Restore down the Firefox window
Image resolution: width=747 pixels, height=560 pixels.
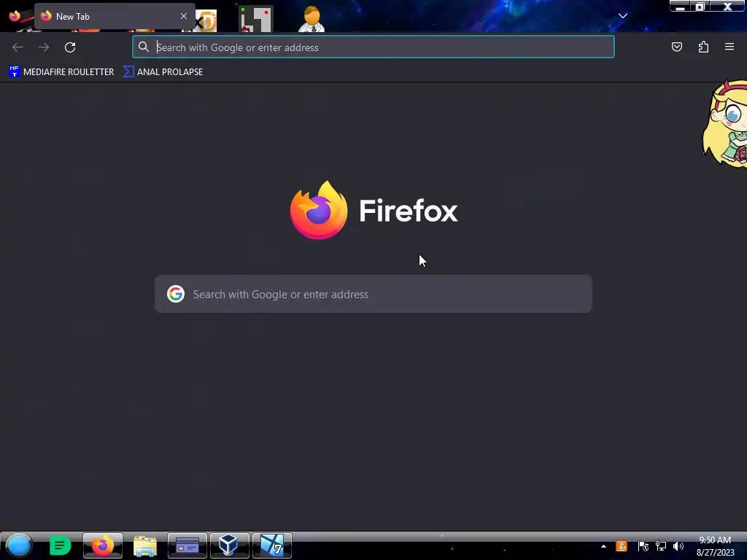coord(700,6)
